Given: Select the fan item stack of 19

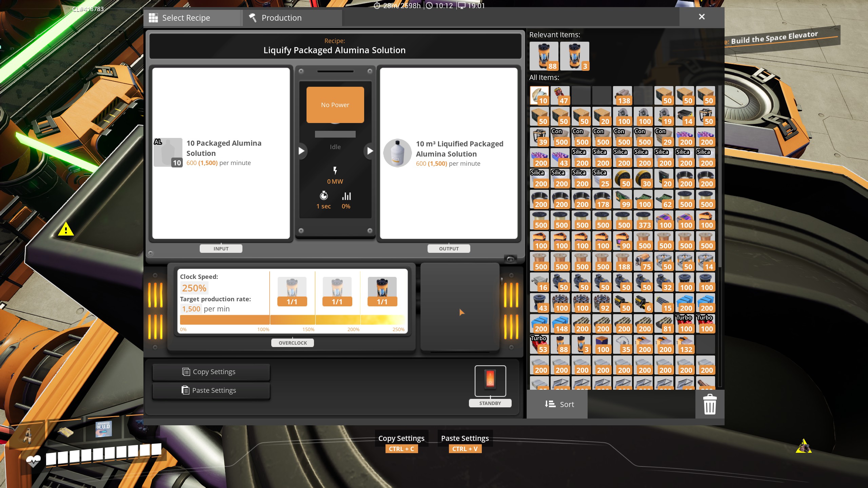Looking at the screenshot, I should click(664, 116).
